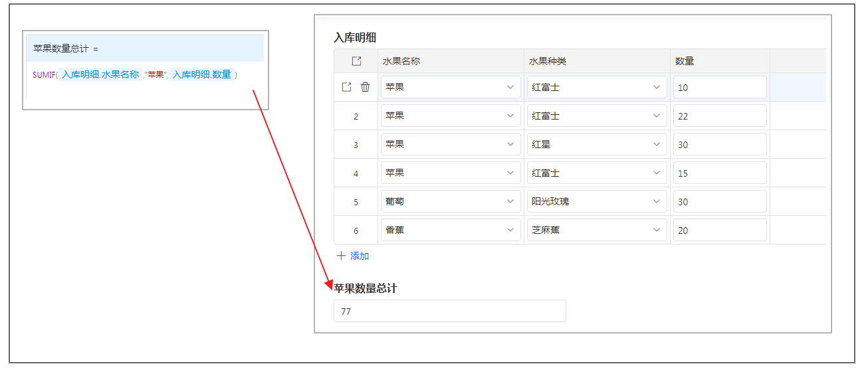
Task: Click the 入库明细.水果名称 token in formula
Action: pos(100,75)
